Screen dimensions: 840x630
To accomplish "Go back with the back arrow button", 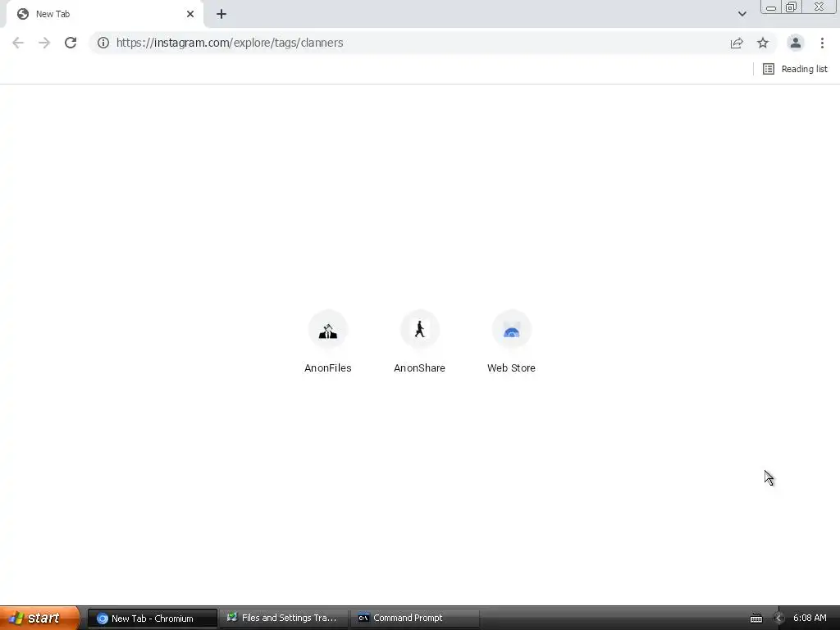I will [x=18, y=43].
